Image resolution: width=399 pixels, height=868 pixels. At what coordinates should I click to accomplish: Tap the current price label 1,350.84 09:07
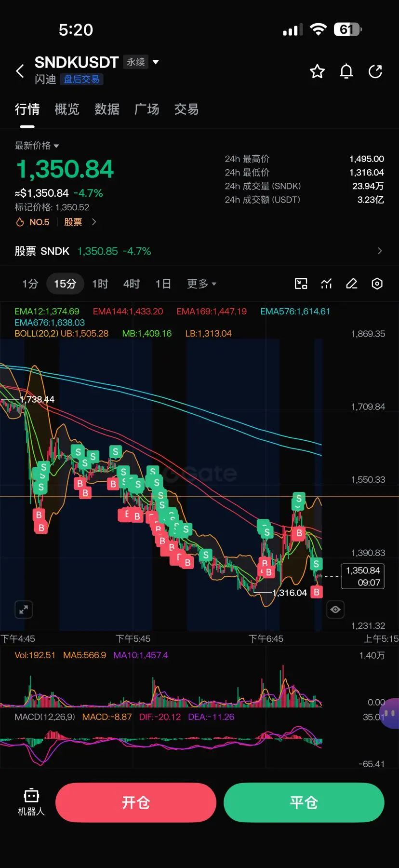coord(363,576)
